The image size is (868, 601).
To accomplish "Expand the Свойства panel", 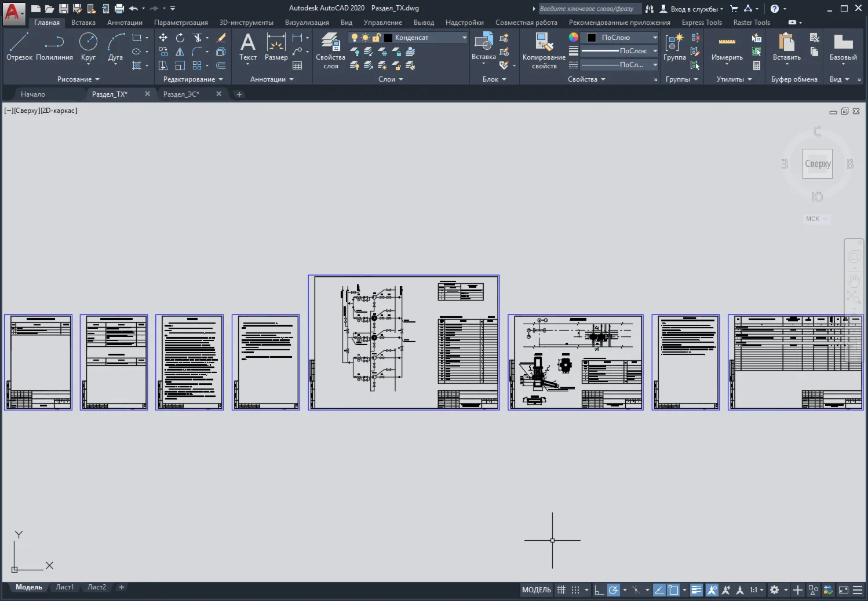I will point(586,79).
